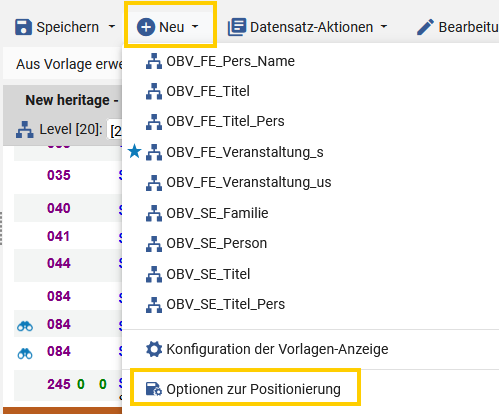Screen dimensions: 499x414
Task: Expand the Speichern dropdown arrow
Action: point(112,27)
